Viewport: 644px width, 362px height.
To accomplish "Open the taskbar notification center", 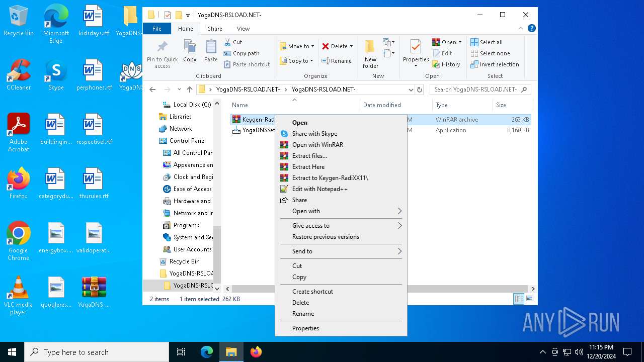I will (627, 352).
